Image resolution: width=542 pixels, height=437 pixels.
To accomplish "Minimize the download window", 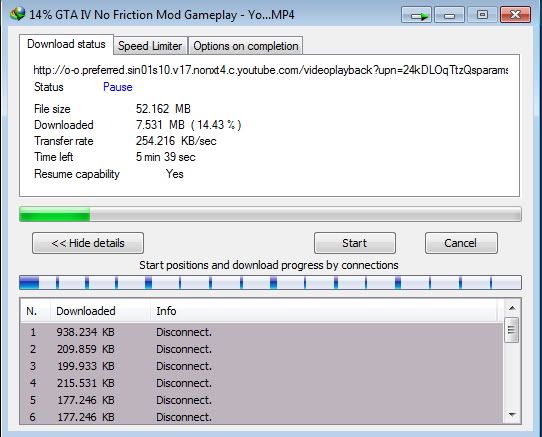I will 449,15.
